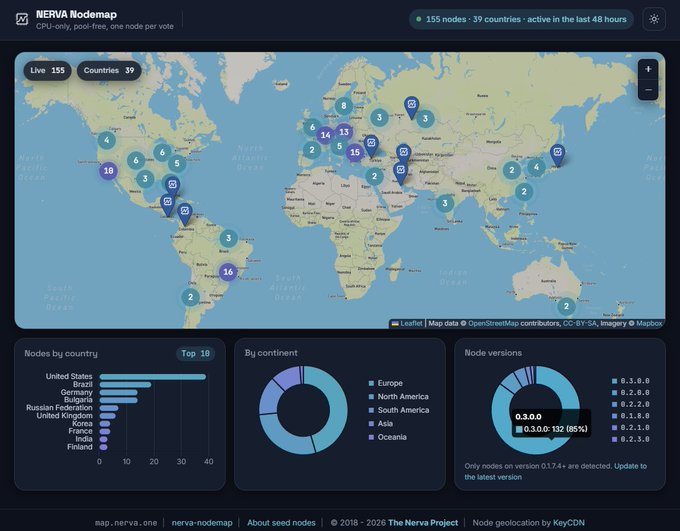Open the CC-BY-SA license link
This screenshot has width=680, height=531.
[x=579, y=323]
